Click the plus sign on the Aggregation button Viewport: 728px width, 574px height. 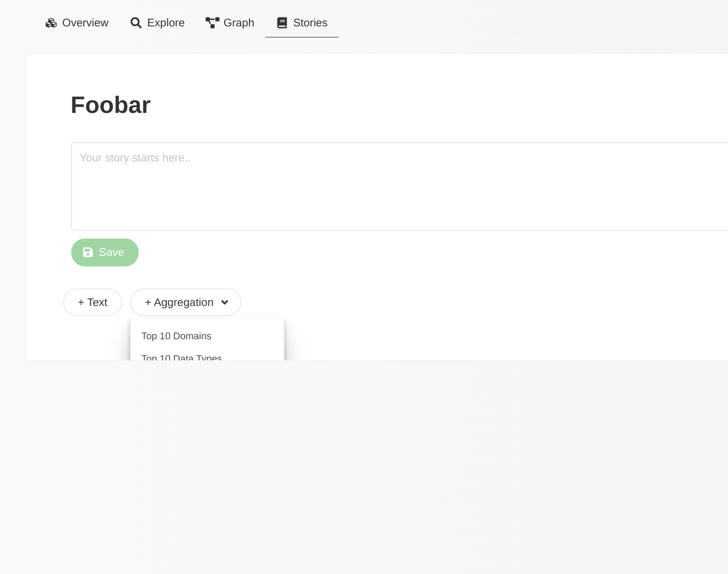click(x=148, y=302)
